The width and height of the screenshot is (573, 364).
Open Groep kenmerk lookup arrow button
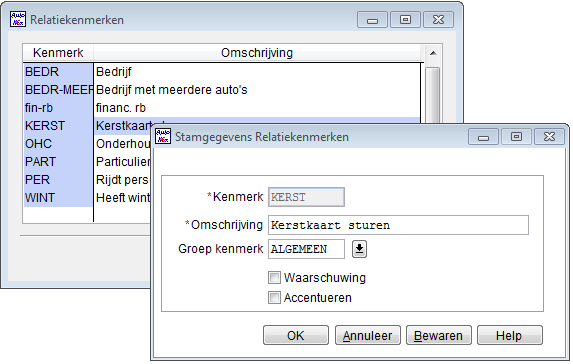click(x=359, y=249)
